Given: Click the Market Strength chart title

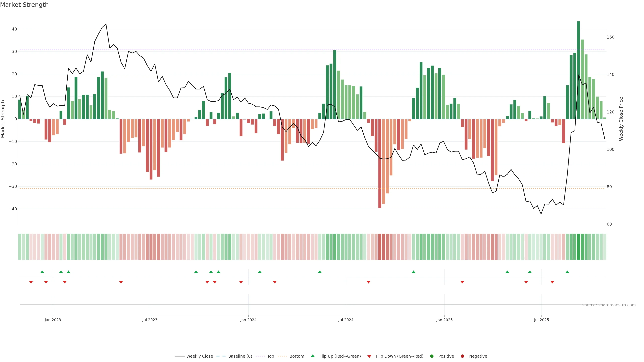Looking at the screenshot, I should (x=24, y=5).
